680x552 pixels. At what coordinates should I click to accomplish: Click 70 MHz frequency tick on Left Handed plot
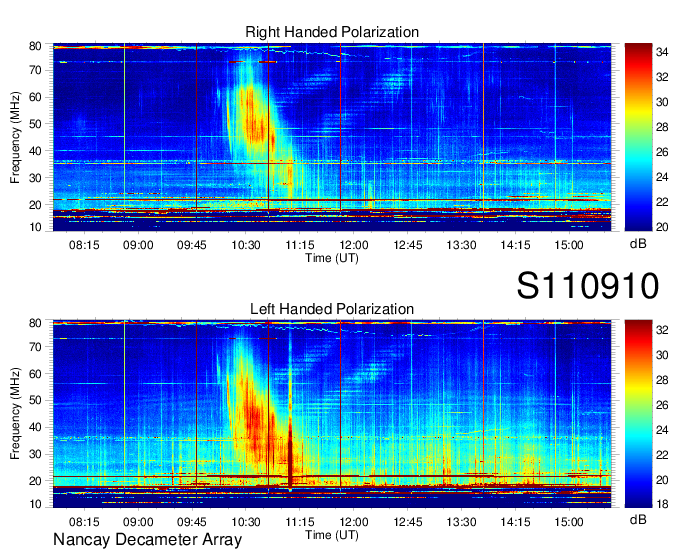[35, 347]
